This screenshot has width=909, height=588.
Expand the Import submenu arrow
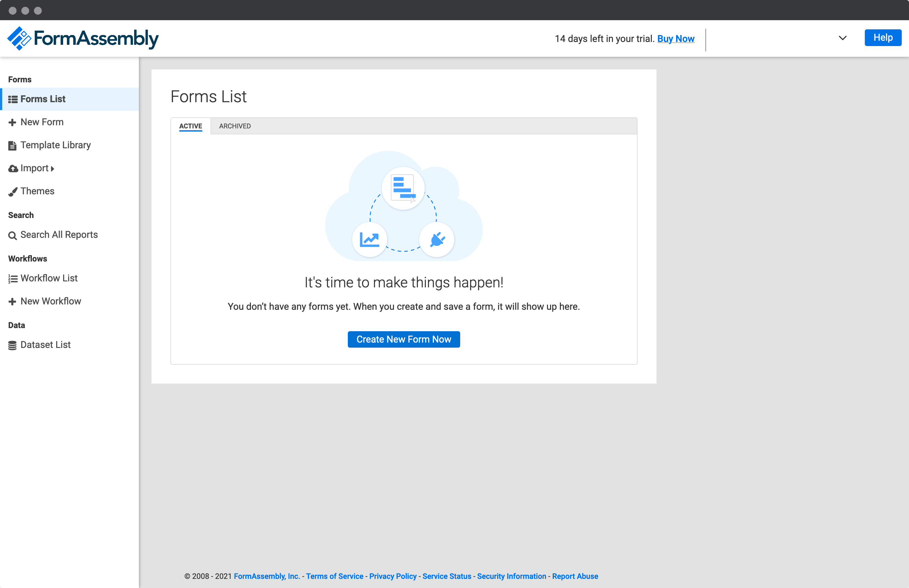[52, 168]
